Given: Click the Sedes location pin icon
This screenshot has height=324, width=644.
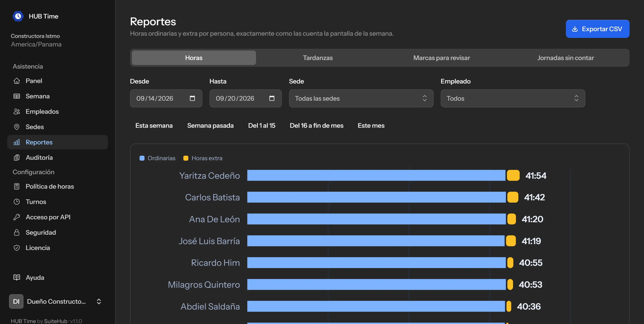Looking at the screenshot, I should click(x=17, y=127).
